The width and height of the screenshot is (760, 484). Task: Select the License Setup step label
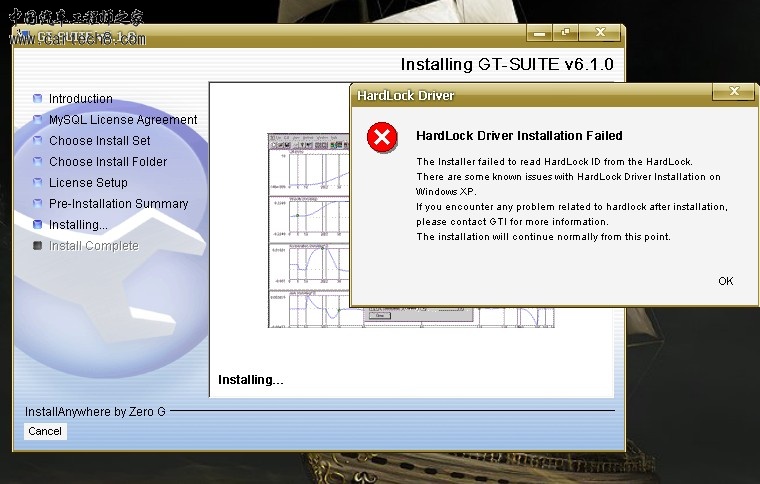tap(88, 183)
